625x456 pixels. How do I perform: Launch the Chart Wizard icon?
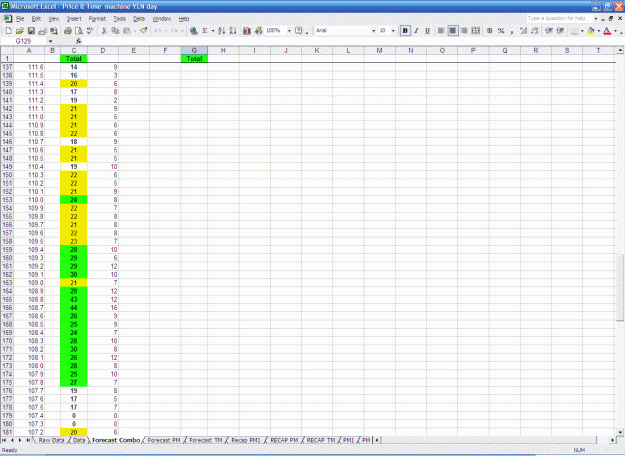tap(247, 31)
